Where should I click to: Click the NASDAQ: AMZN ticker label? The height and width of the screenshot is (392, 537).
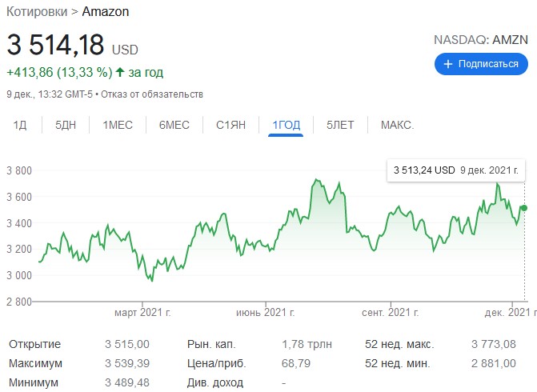click(481, 40)
